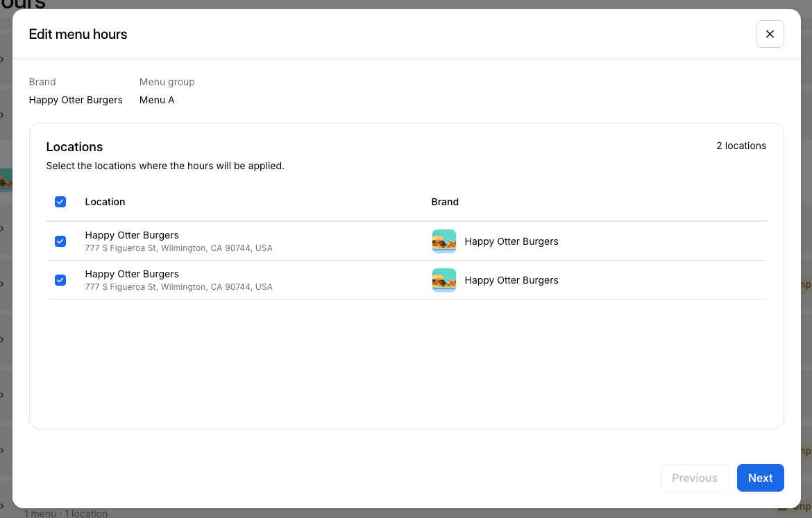
Task: Click the Happy Otter Burgers brand value above table
Action: (x=76, y=100)
